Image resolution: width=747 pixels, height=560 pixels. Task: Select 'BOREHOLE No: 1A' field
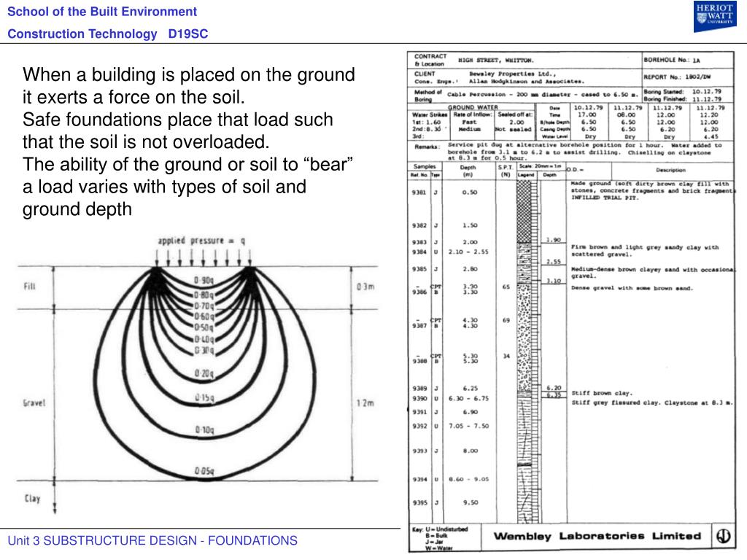(672, 60)
